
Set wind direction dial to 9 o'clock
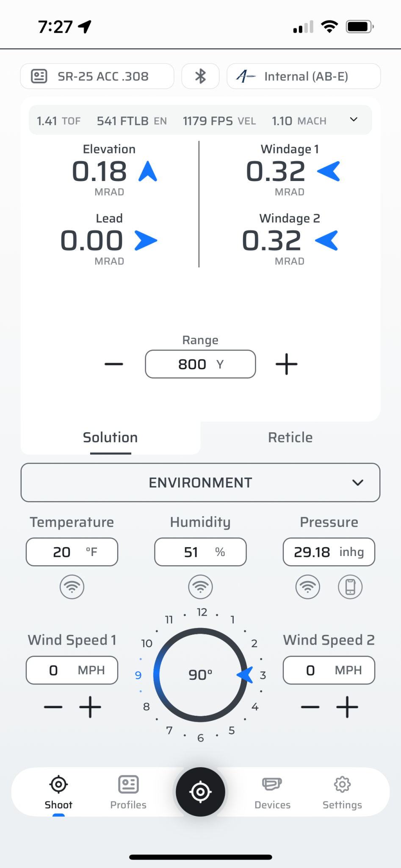pos(138,675)
